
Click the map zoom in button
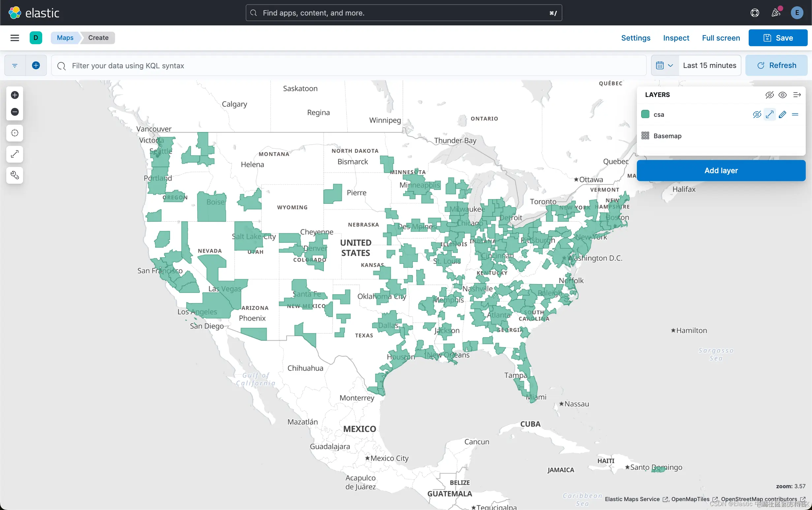(15, 95)
